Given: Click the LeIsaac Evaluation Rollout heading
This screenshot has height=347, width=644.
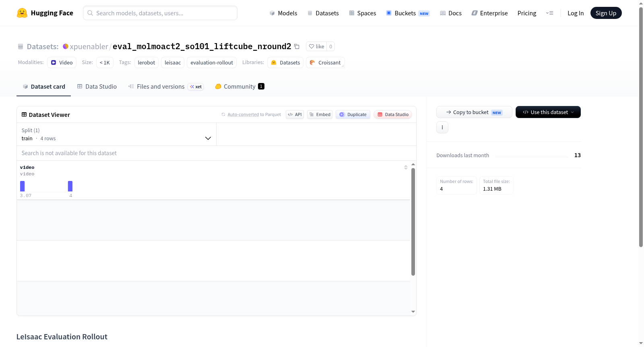Looking at the screenshot, I should tap(62, 337).
